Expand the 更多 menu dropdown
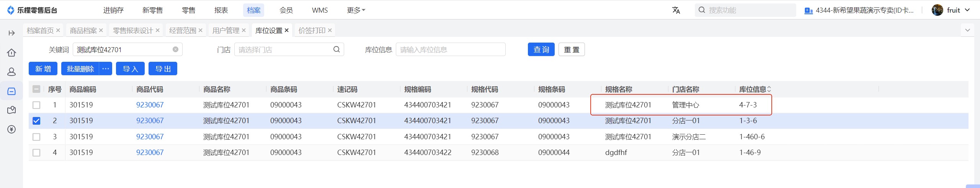The image size is (980, 188). click(356, 10)
